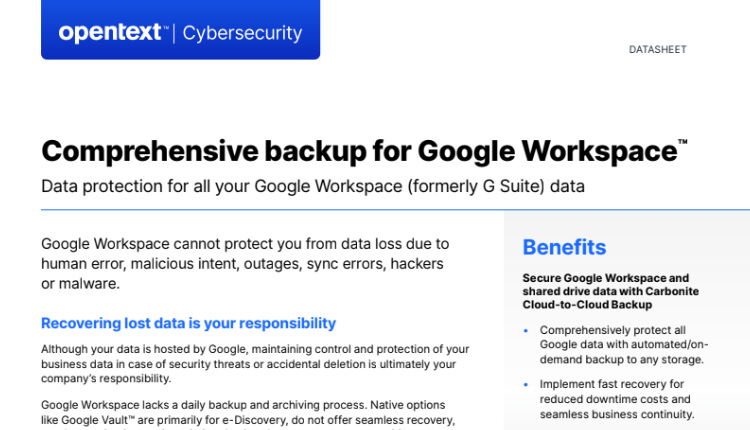Click the bullet dot beside Implement fast recovery
The width and height of the screenshot is (750, 430).
coord(526,383)
